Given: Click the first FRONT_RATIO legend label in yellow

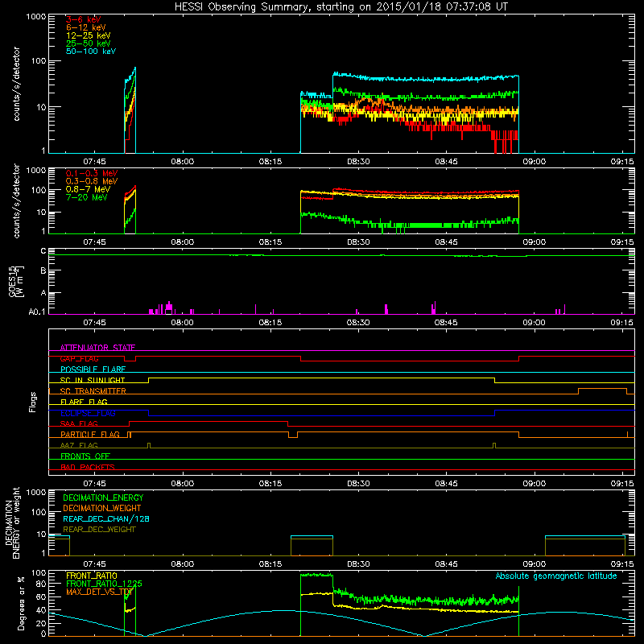Looking at the screenshot, I should pyautogui.click(x=92, y=576).
